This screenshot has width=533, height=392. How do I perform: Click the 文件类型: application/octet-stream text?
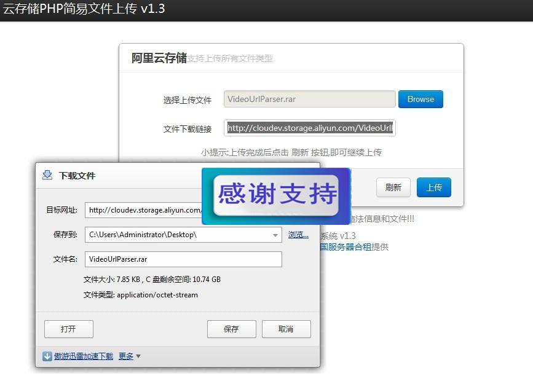(141, 295)
